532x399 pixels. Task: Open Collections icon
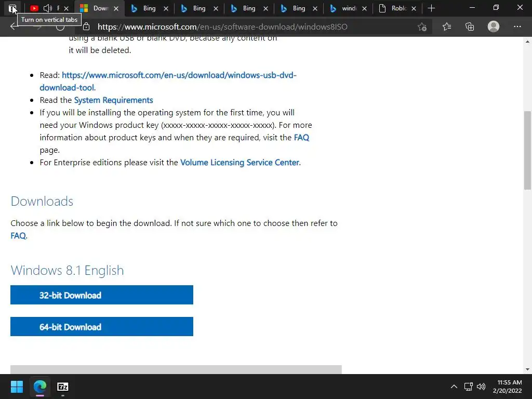[x=470, y=26]
